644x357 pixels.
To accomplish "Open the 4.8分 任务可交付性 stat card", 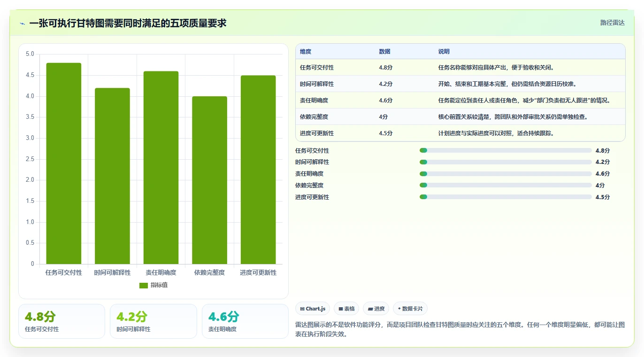I will point(61,321).
